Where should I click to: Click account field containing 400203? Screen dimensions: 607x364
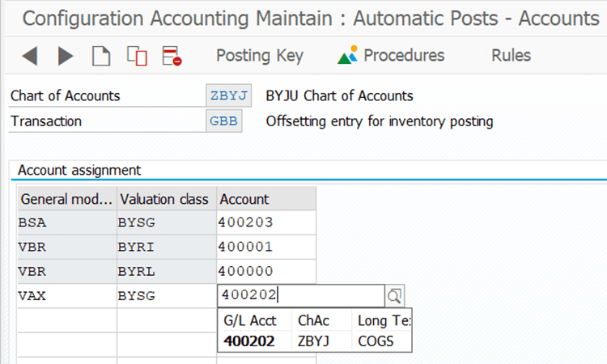pyautogui.click(x=265, y=222)
